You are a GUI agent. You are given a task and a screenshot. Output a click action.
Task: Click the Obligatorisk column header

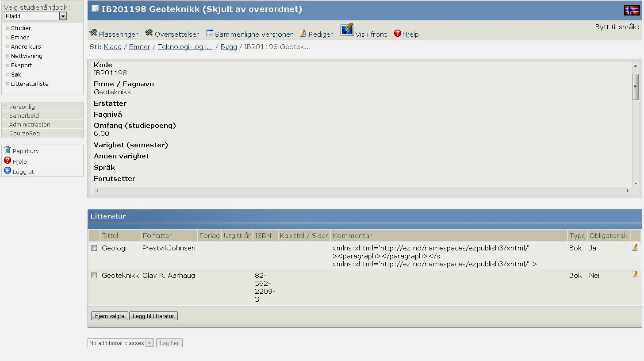609,235
